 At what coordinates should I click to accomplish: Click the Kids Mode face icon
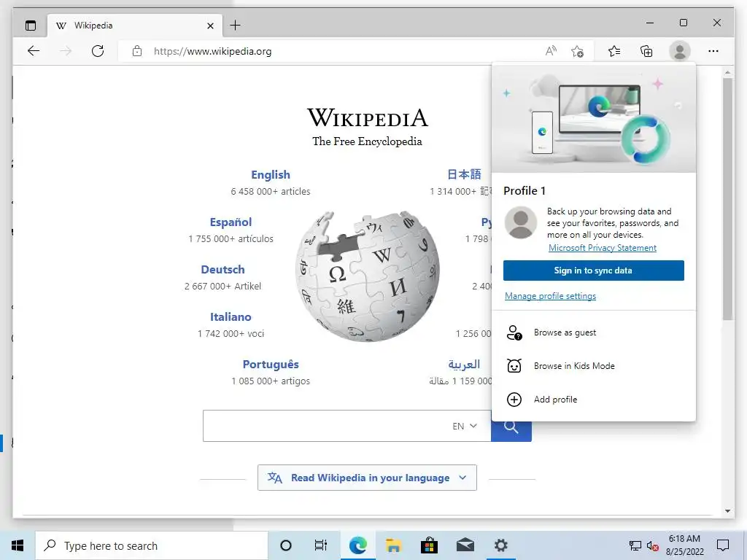(514, 366)
